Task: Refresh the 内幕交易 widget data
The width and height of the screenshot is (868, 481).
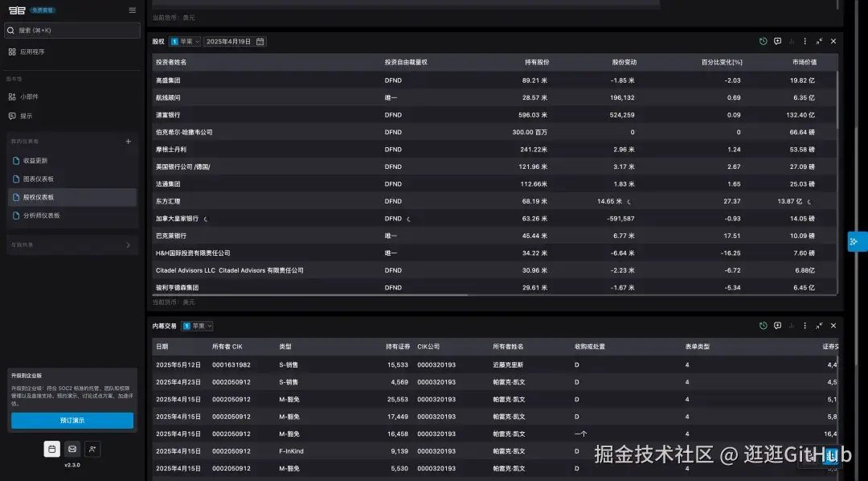Action: 764,326
